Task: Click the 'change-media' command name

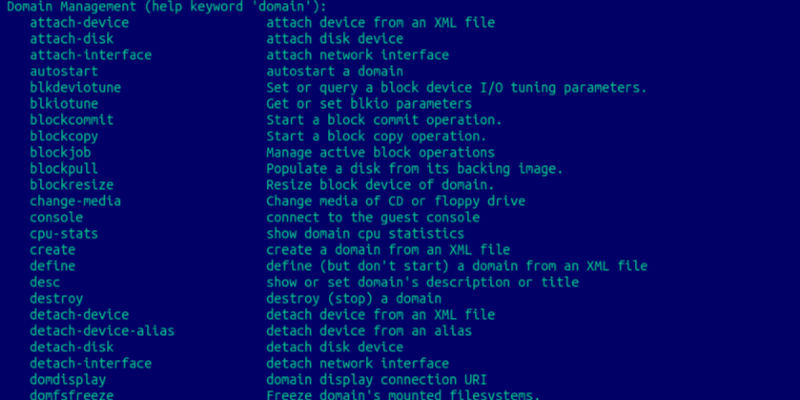Action: [75, 201]
